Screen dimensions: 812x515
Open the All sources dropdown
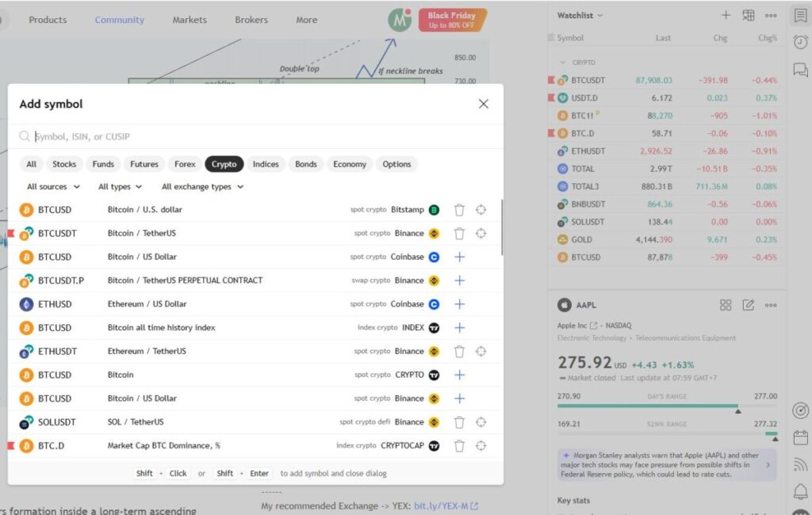[x=51, y=186]
